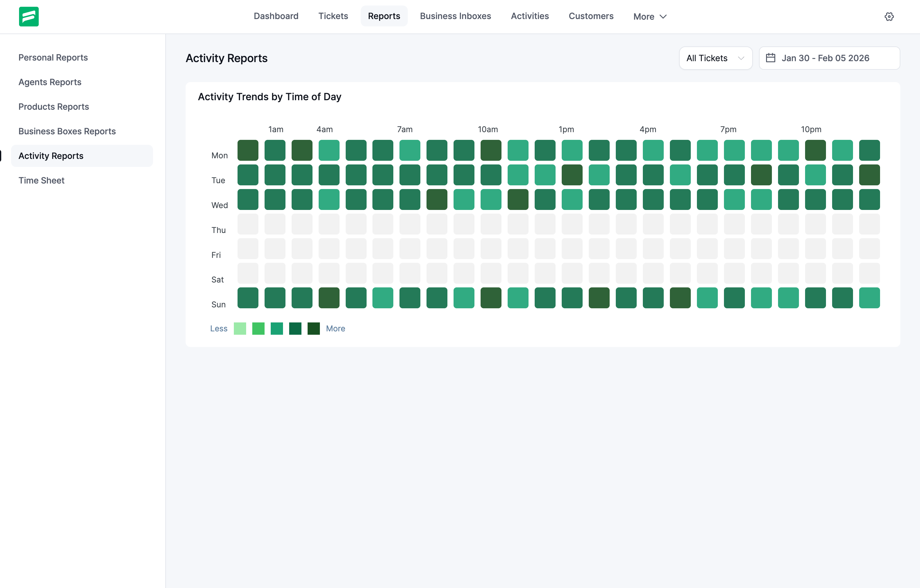
Task: Select Agents Reports in the sidebar
Action: (x=50, y=82)
